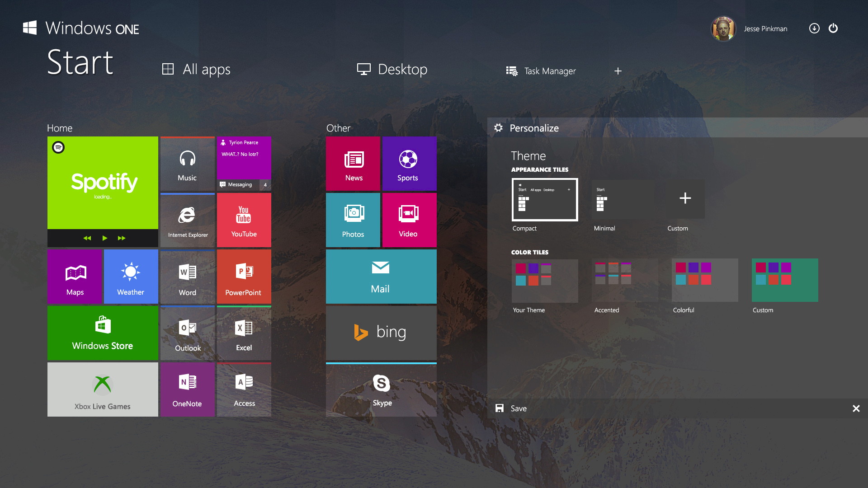This screenshot has height=488, width=868.
Task: Click the download arrow icon near the user name
Action: (x=814, y=28)
